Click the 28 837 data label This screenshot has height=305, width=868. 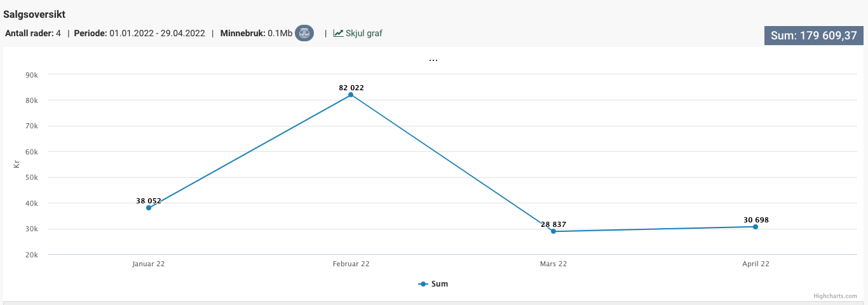553,224
